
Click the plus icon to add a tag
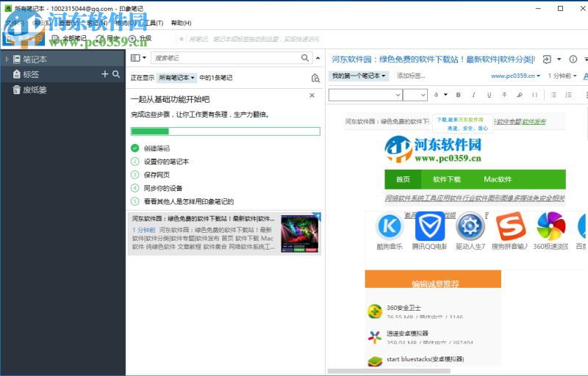click(x=105, y=74)
